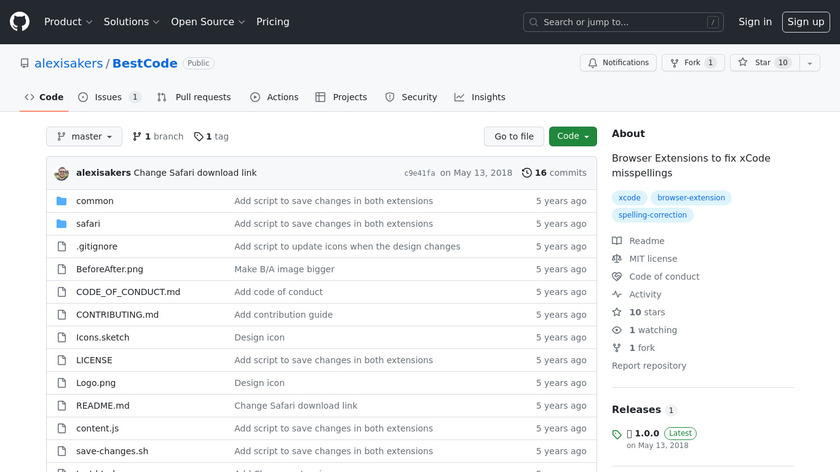The image size is (840, 472).
Task: Open the Pull requests tab
Action: [194, 97]
